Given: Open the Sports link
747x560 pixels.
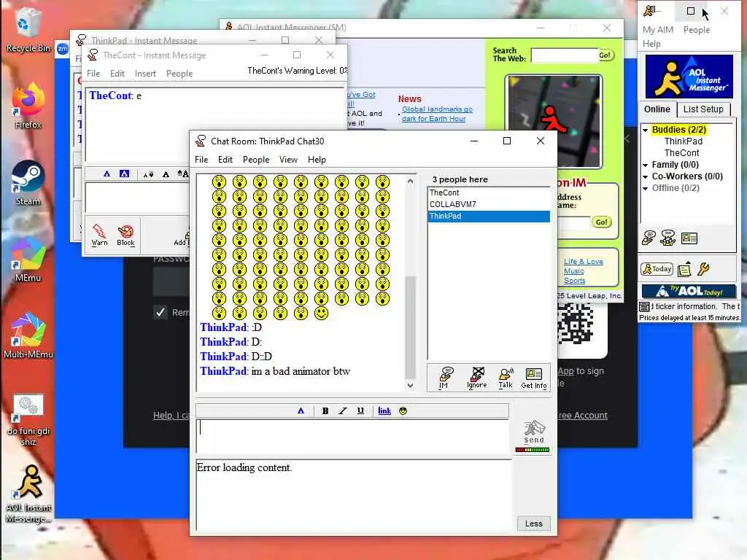Looking at the screenshot, I should tap(574, 281).
